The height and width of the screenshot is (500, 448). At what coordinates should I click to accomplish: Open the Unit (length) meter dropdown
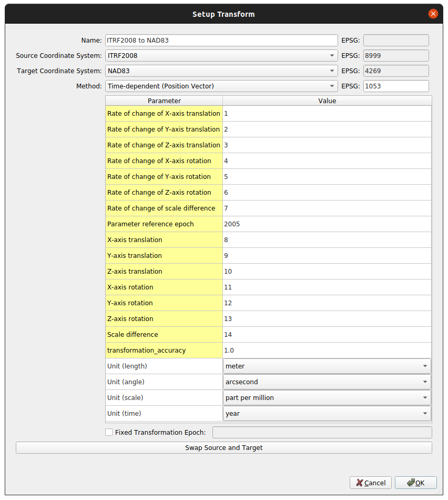pyautogui.click(x=327, y=366)
